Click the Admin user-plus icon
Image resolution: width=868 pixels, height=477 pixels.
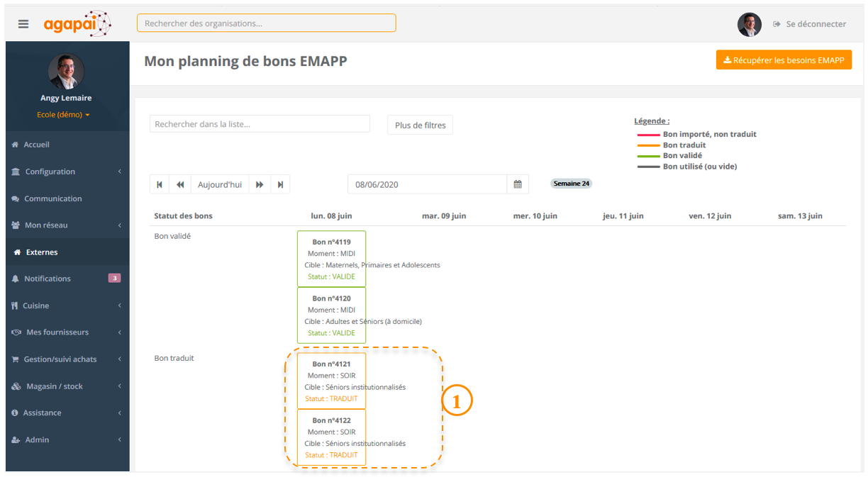pyautogui.click(x=16, y=439)
